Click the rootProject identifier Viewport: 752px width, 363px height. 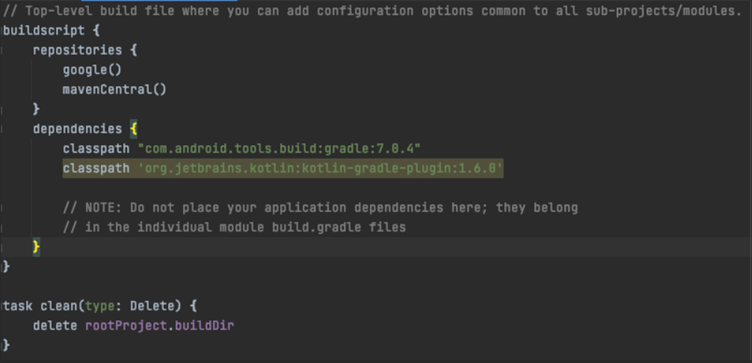tap(126, 326)
